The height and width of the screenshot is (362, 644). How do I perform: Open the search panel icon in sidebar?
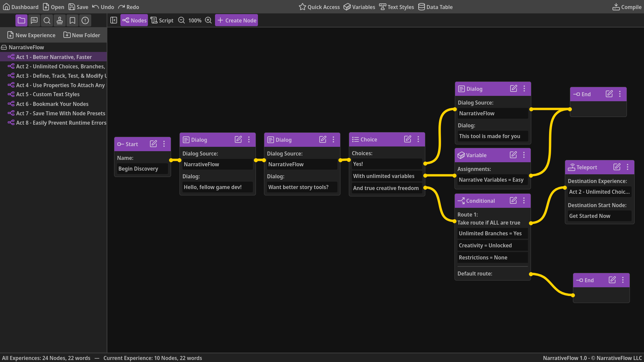click(x=47, y=20)
